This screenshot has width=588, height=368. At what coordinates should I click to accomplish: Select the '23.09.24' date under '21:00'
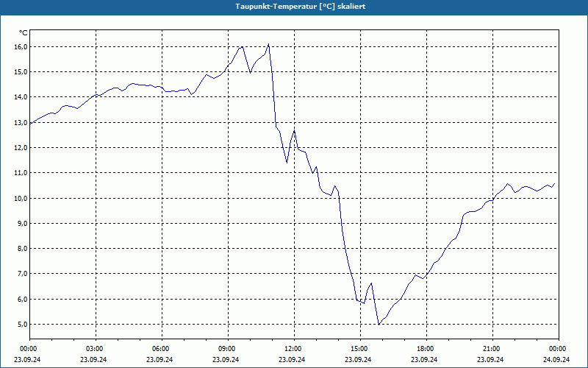[490, 359]
